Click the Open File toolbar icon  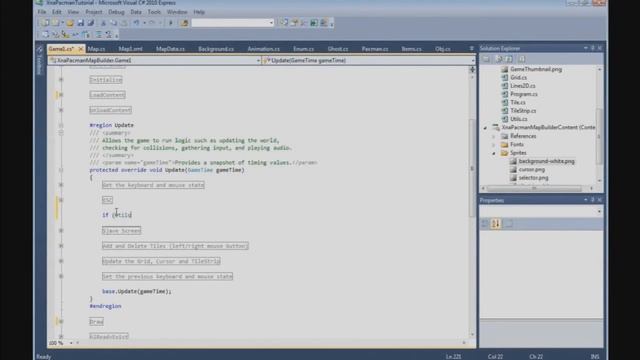pyautogui.click(x=70, y=23)
